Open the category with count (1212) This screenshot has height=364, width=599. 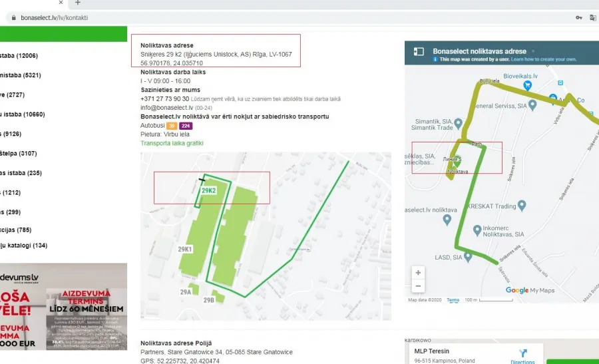click(x=10, y=192)
